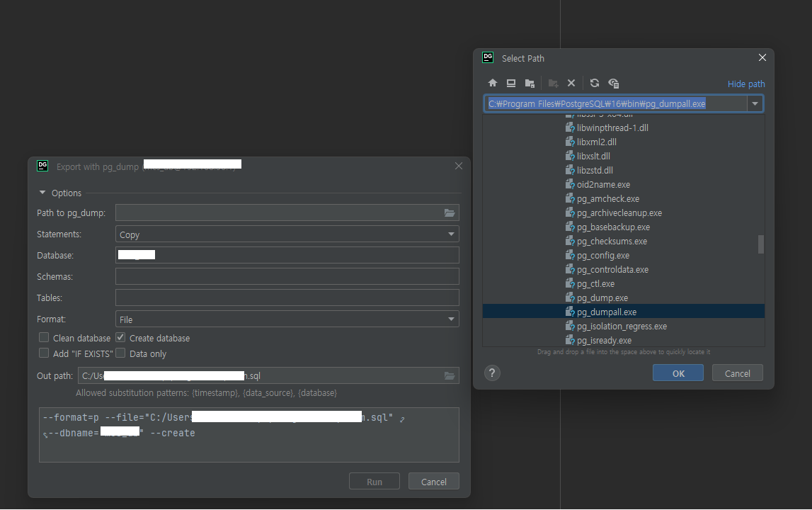Browse for pg_dump path folder icon
Image resolution: width=812 pixels, height=510 pixels.
tap(450, 213)
